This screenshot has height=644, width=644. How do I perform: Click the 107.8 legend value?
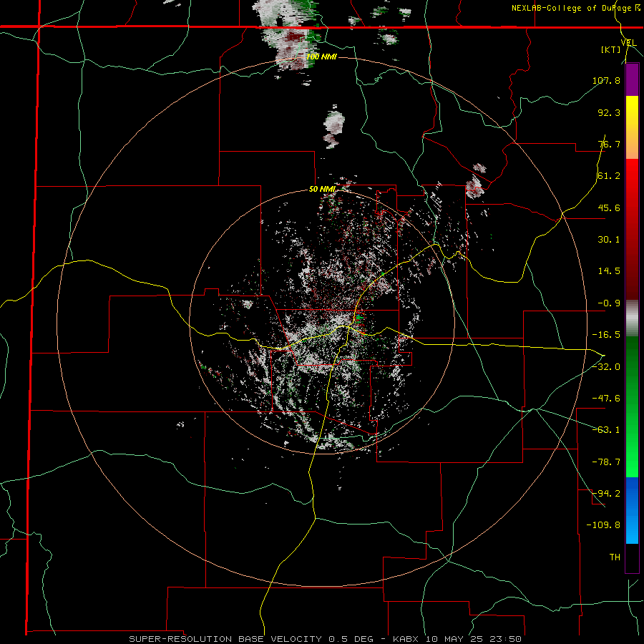pyautogui.click(x=606, y=80)
